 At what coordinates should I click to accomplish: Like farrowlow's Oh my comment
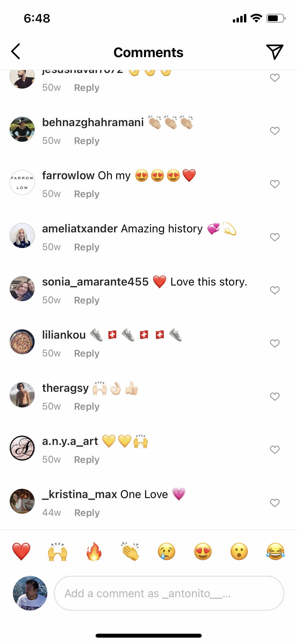click(x=275, y=184)
